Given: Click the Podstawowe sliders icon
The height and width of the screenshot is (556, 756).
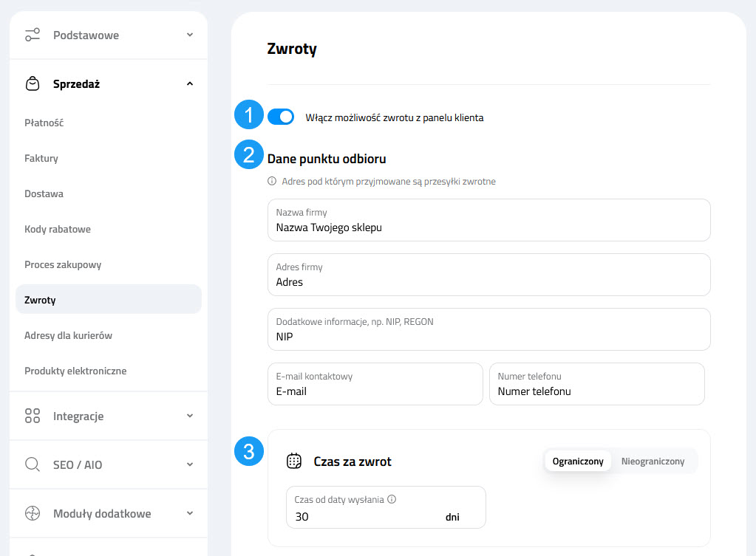Looking at the screenshot, I should (x=33, y=35).
